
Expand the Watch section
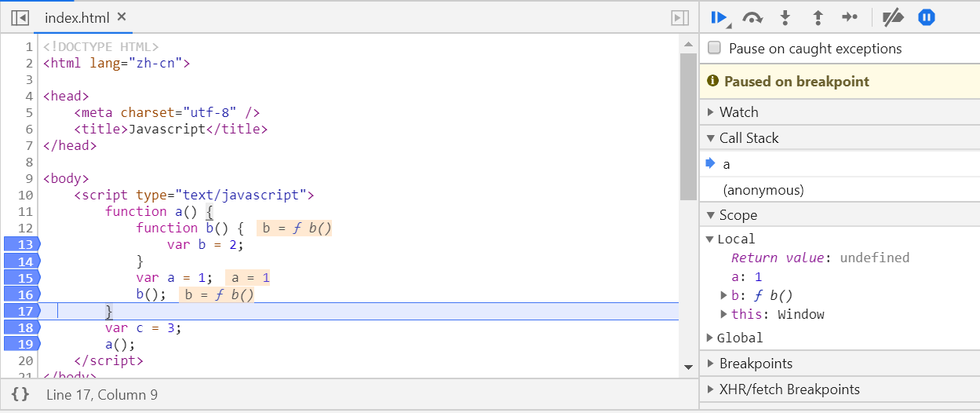point(840,112)
